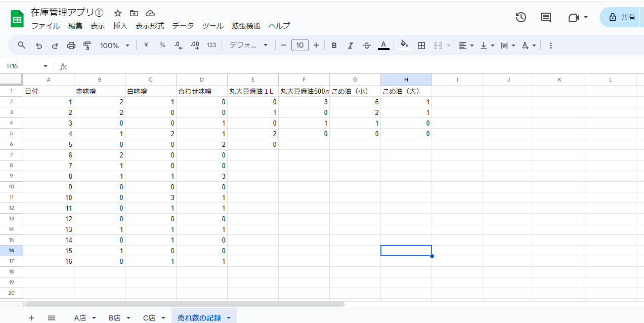
Task: Apply strikethrough formatting
Action: pyautogui.click(x=366, y=45)
